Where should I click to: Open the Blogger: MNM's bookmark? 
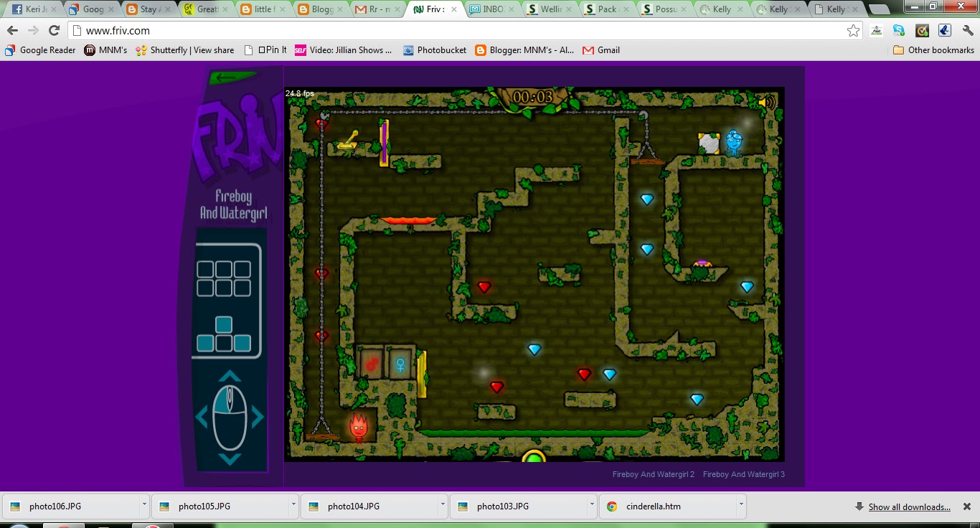(524, 50)
